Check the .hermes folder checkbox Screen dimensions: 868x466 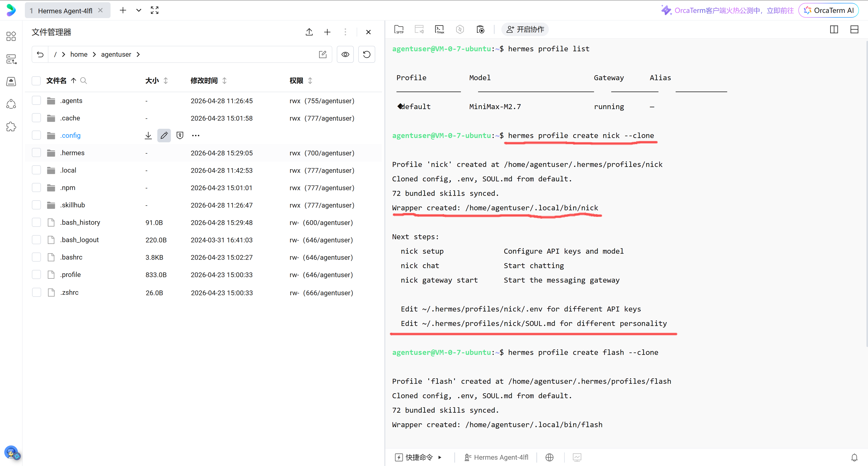coord(36,153)
